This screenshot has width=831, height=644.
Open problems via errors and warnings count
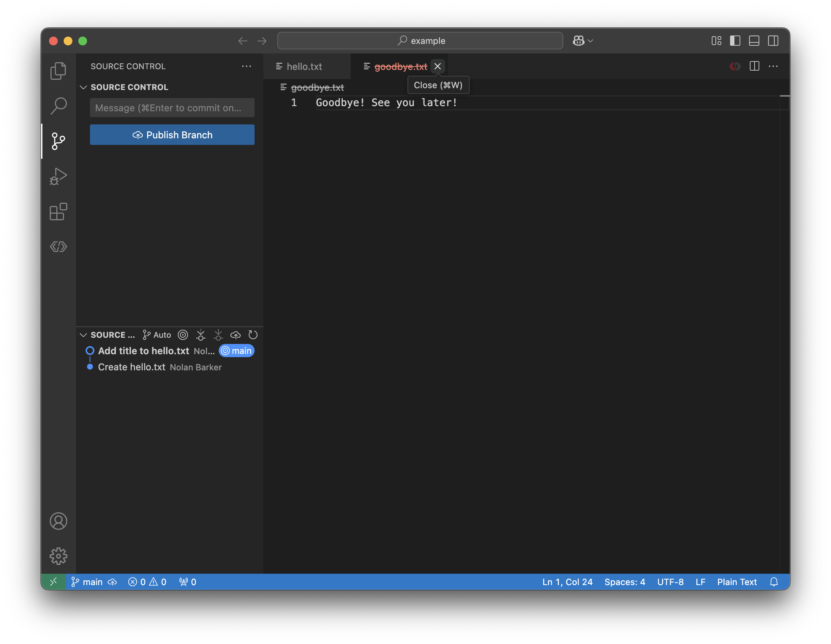(147, 582)
